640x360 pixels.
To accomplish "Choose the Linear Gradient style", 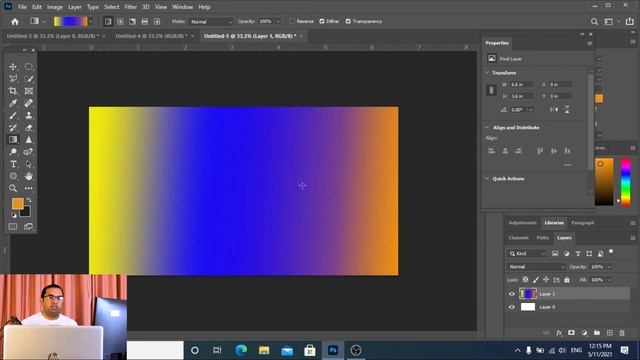I will pos(108,22).
